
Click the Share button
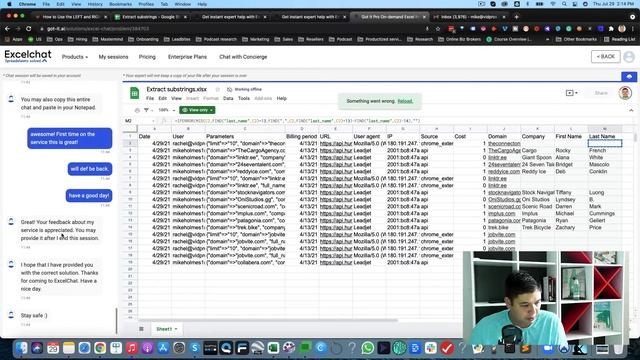click(601, 93)
